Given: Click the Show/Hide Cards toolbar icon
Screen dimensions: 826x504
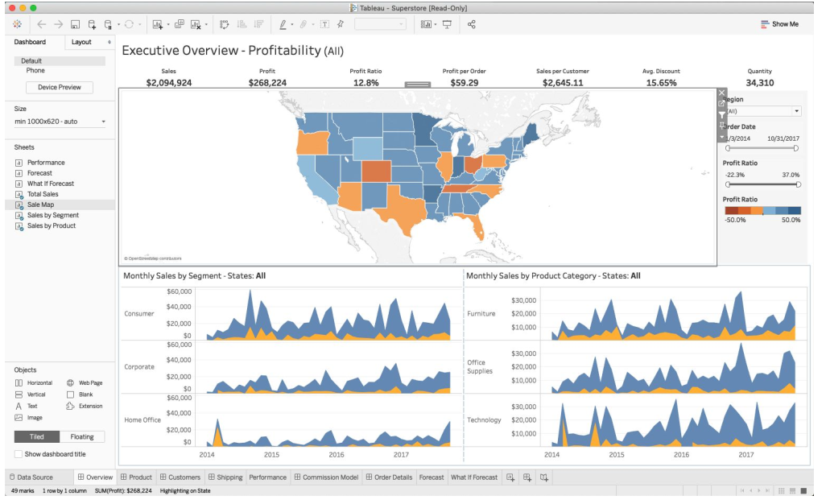Looking at the screenshot, I should coord(426,24).
